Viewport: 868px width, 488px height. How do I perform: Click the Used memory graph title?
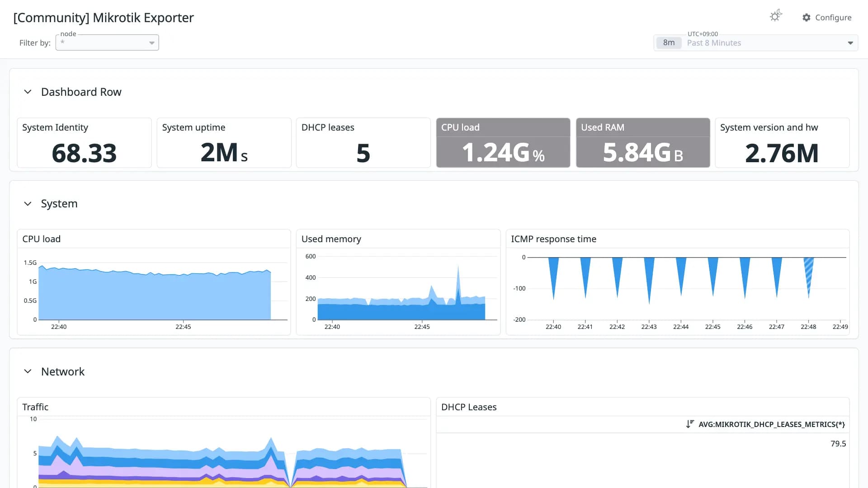(x=331, y=239)
